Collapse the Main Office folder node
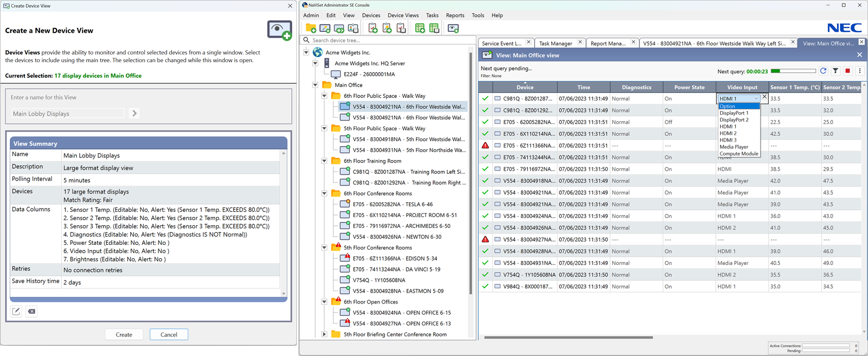This screenshot has height=356, width=868. pyautogui.click(x=315, y=85)
